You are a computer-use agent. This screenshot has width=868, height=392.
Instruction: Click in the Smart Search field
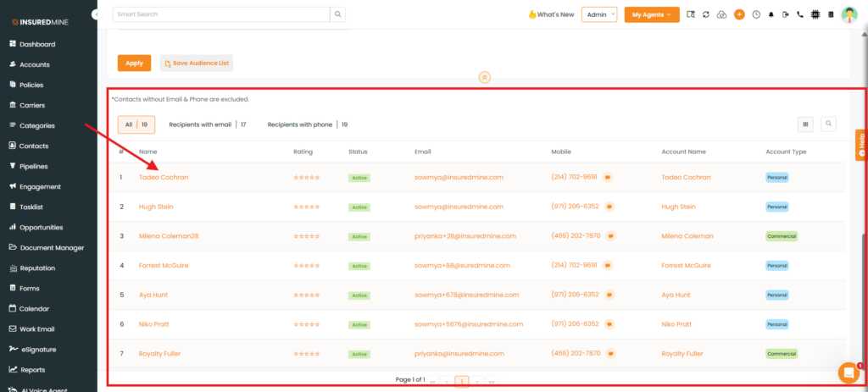tap(220, 14)
